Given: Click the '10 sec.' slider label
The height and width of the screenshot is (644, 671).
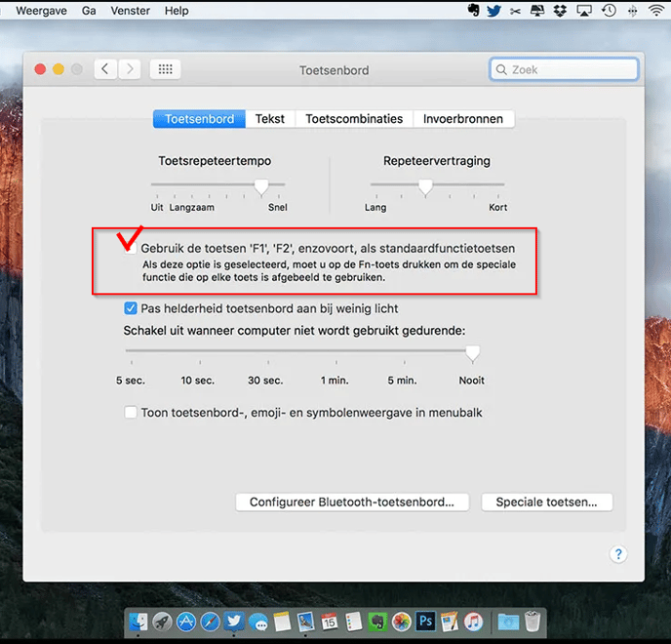Looking at the screenshot, I should [198, 381].
